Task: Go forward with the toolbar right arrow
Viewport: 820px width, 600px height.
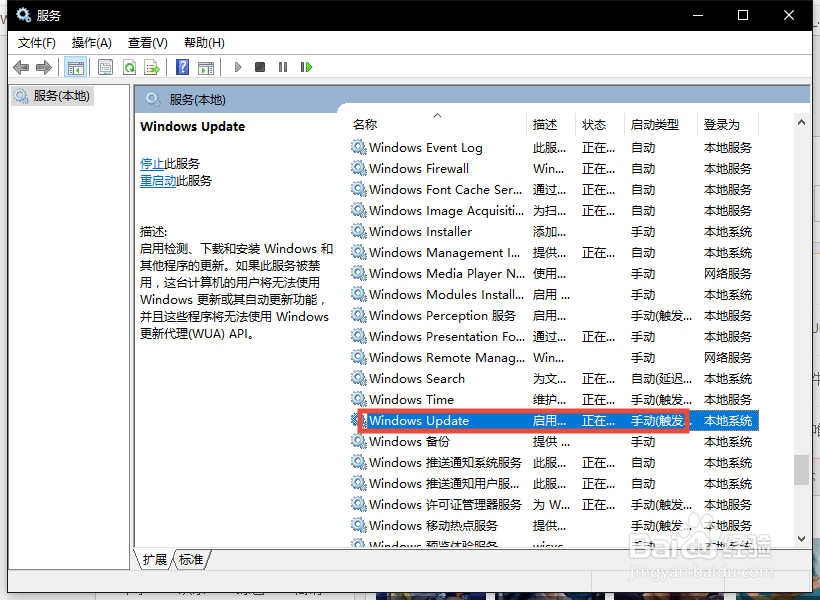Action: tap(44, 67)
